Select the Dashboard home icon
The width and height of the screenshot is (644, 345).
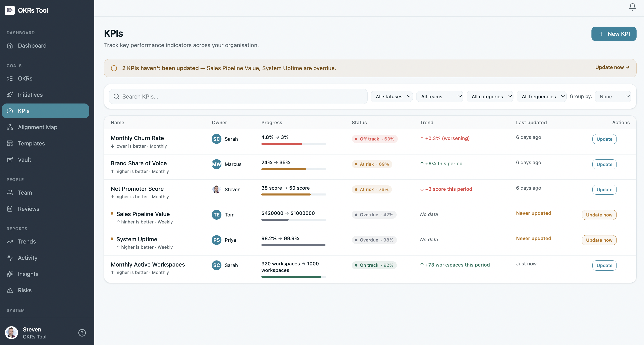point(10,46)
